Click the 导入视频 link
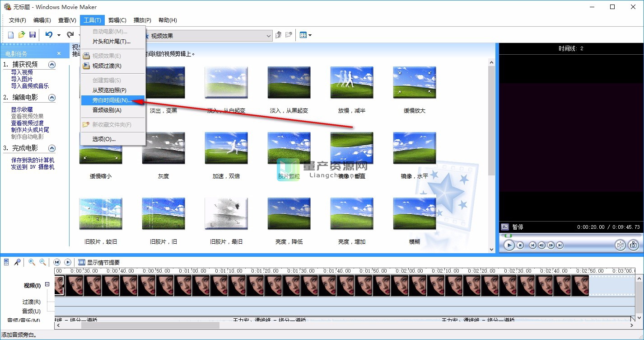Viewport: 644px width, 340px height. (x=22, y=72)
